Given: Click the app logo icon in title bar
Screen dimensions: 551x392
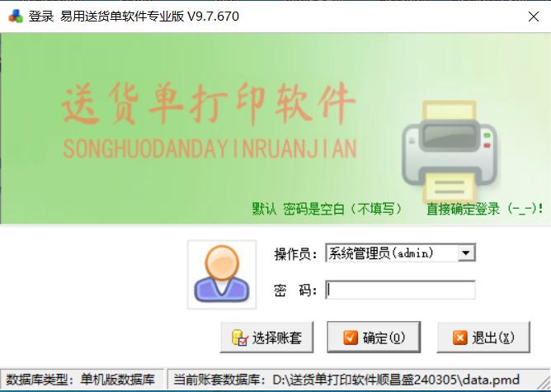Looking at the screenshot, I should point(15,17).
